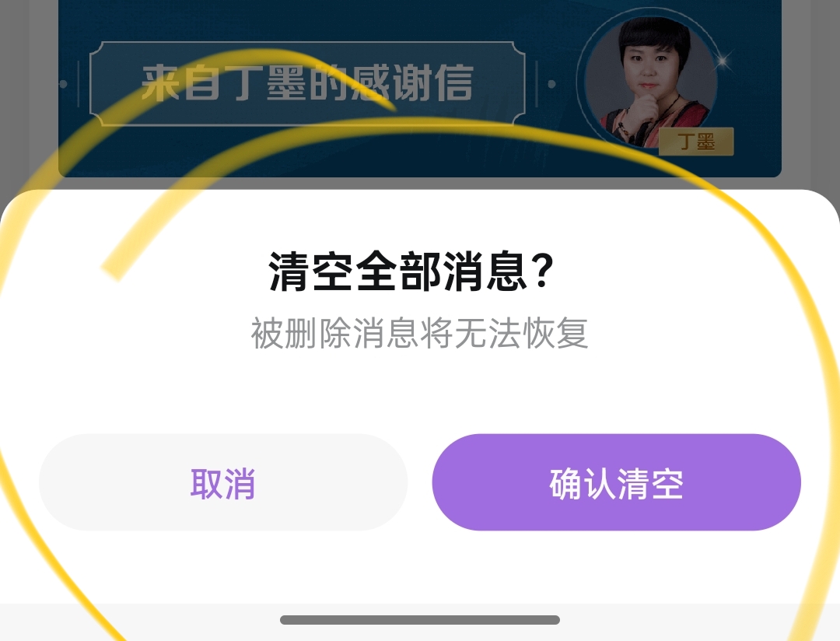Click the dot ornament right of banner title

[x=551, y=83]
